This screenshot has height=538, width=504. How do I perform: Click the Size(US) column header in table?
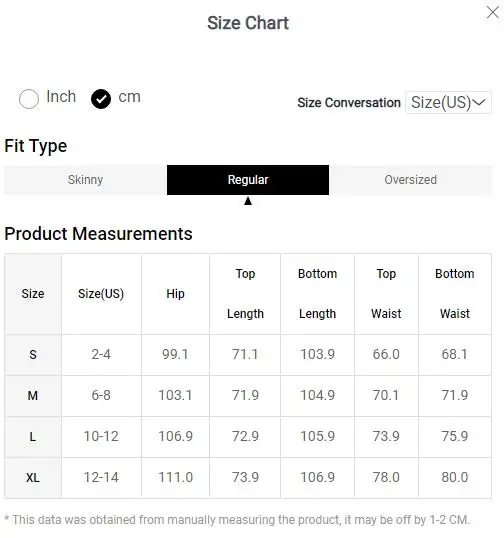point(101,294)
